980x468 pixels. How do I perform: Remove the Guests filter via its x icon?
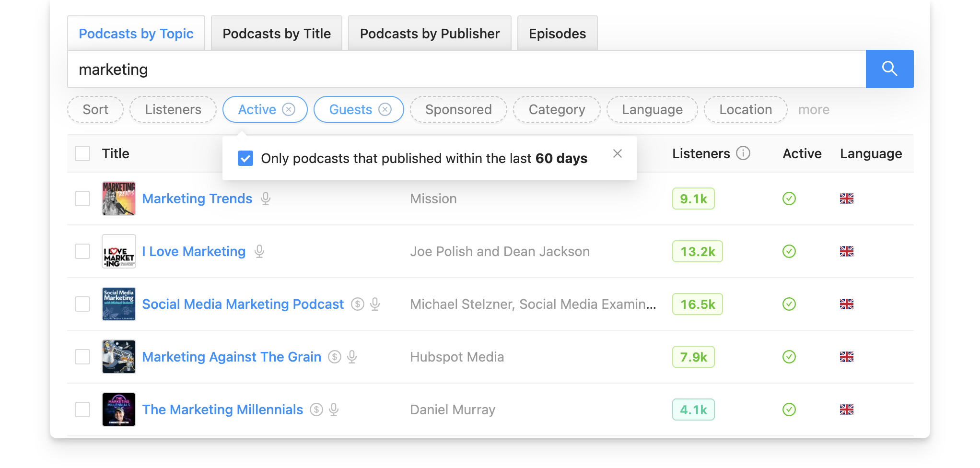coord(385,109)
